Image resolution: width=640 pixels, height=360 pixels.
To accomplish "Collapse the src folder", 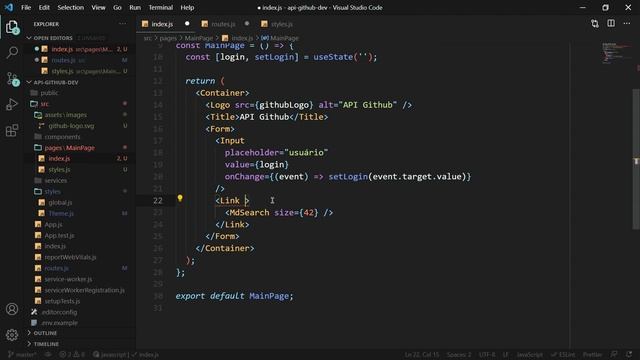I will [x=44, y=104].
